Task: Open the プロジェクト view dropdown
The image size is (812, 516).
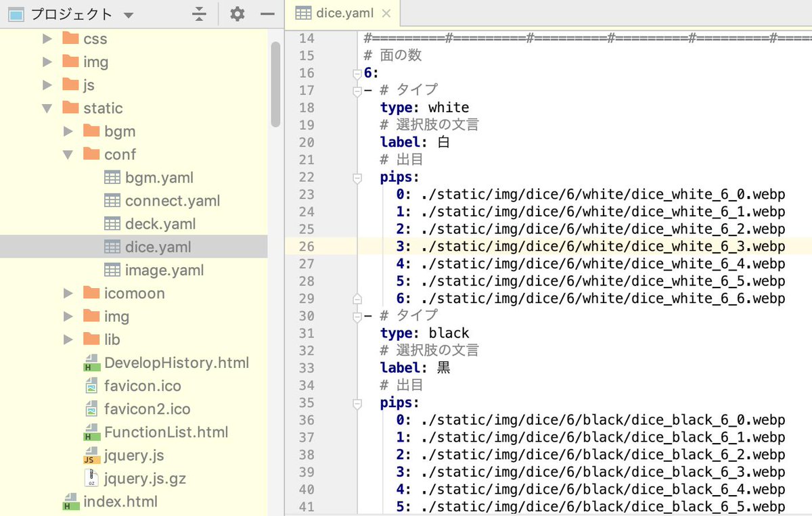Action: (x=129, y=14)
